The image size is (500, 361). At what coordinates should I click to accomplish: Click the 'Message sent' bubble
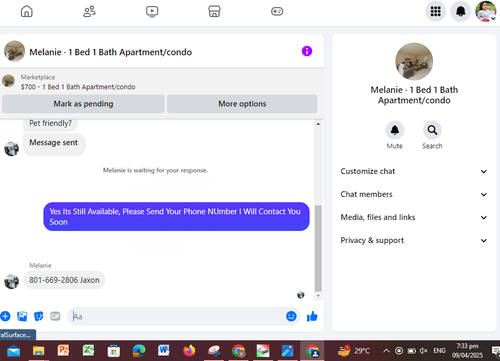click(x=54, y=144)
